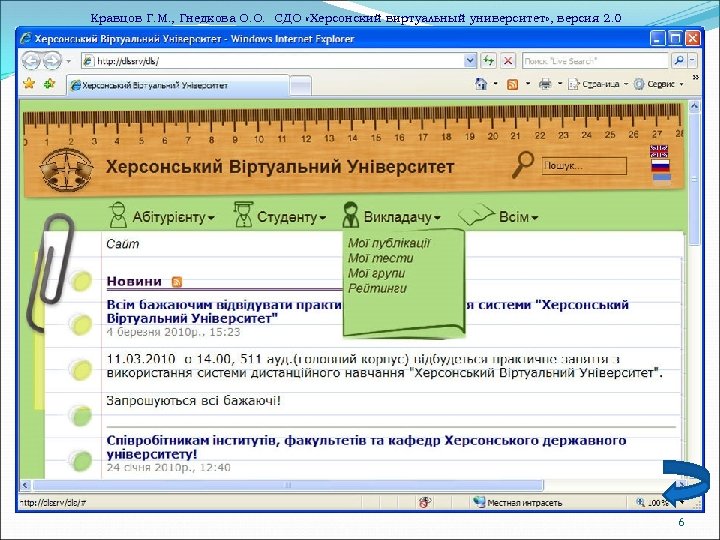Open the Favorites star icon
Screen dimensions: 720x540
[29, 84]
